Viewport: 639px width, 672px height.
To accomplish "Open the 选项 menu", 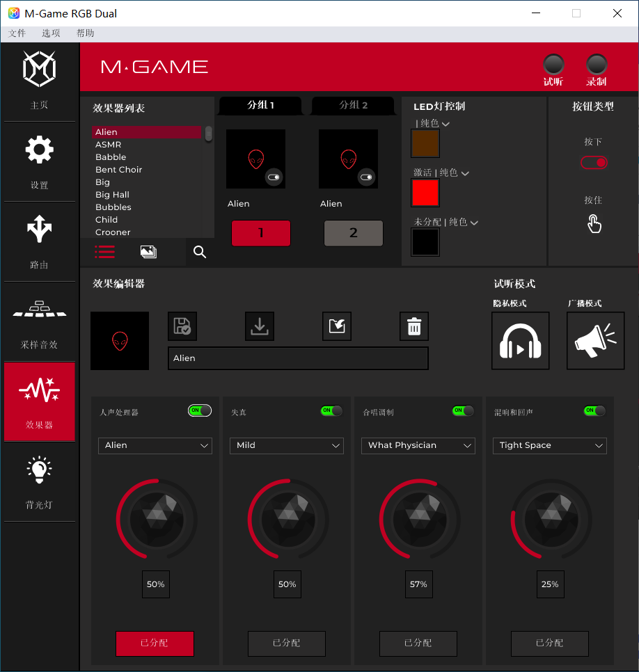I will coord(51,33).
